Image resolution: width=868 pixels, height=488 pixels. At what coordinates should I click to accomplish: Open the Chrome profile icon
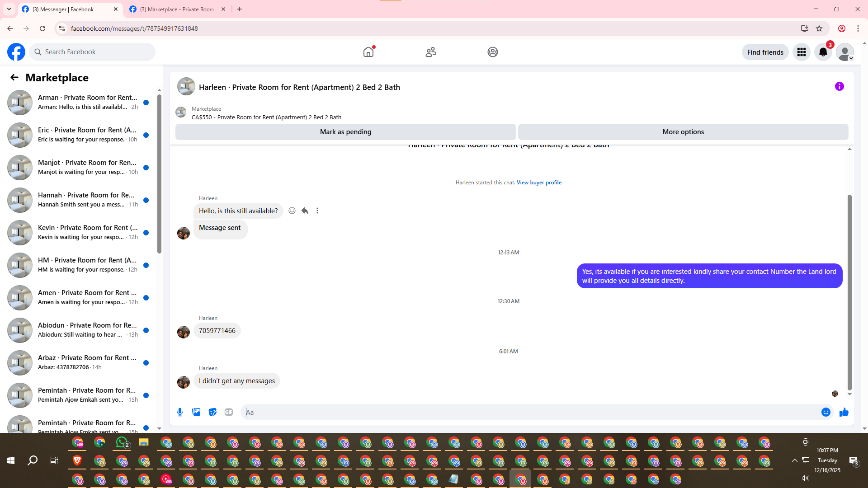tap(842, 28)
